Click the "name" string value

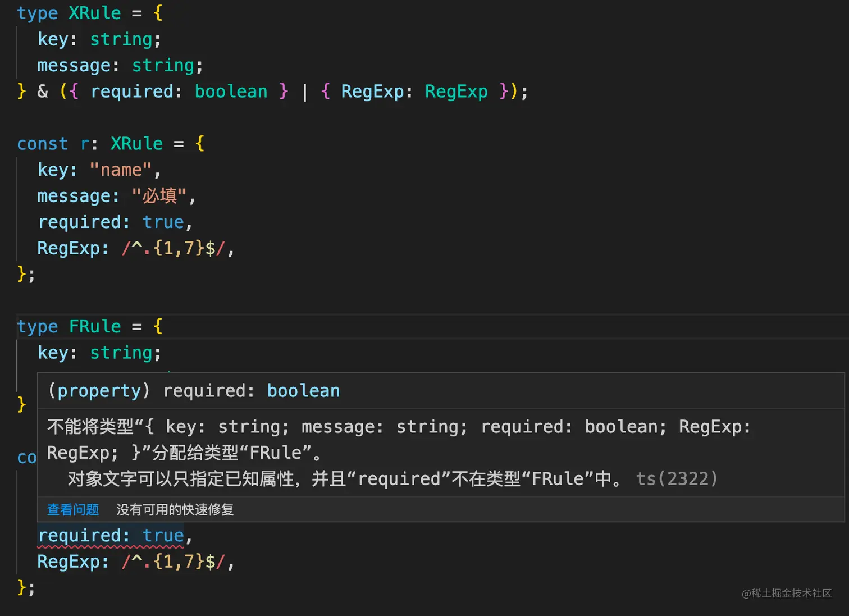[x=121, y=170]
